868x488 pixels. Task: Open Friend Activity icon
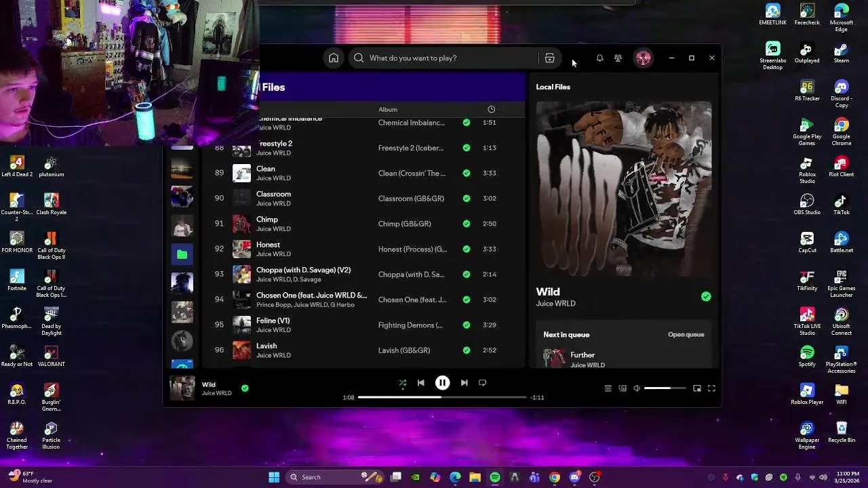pos(618,58)
